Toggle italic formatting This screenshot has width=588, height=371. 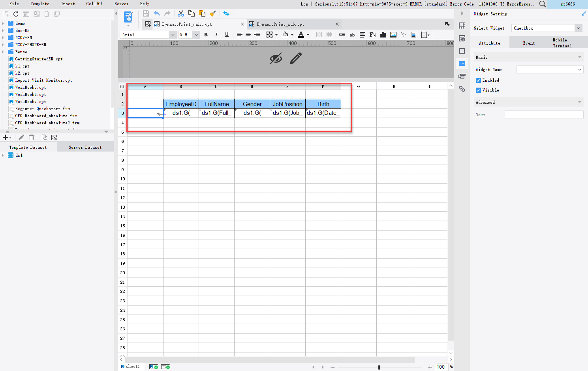(x=216, y=35)
